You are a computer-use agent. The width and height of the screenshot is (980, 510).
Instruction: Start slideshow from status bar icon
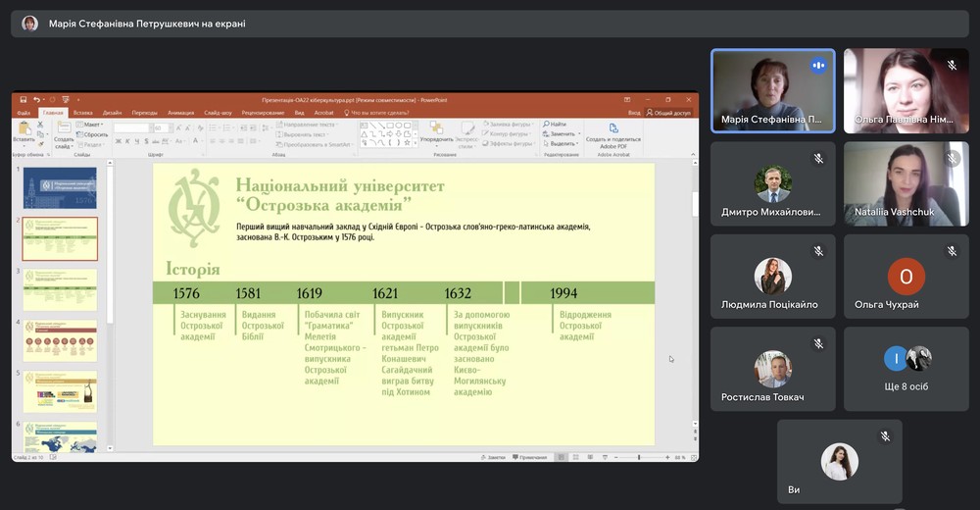605,457
